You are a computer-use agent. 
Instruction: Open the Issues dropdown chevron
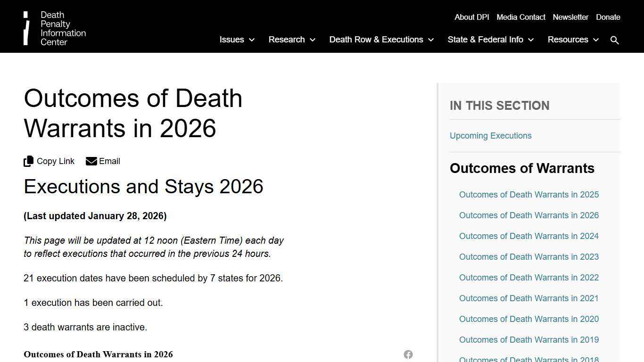(252, 40)
